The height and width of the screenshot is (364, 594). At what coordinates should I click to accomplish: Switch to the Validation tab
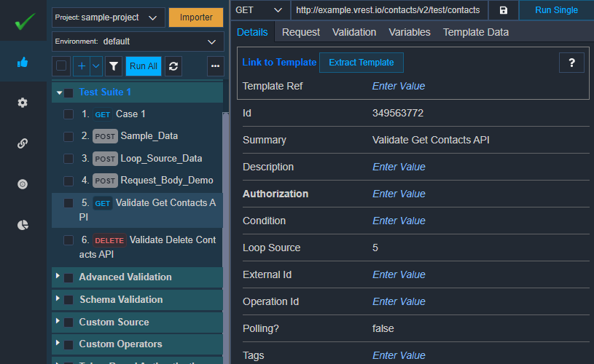pyautogui.click(x=354, y=32)
